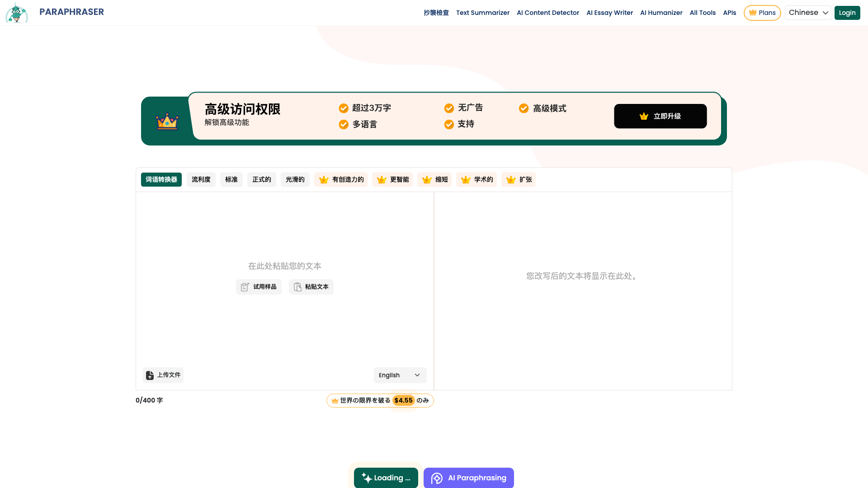Viewport: 868px width, 488px height.
Task: Click the AI Paraphrasing button
Action: click(468, 478)
